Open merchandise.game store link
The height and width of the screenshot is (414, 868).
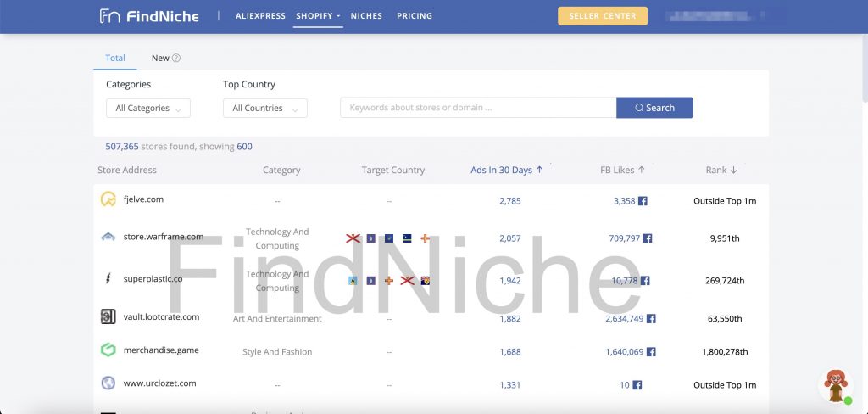click(x=161, y=350)
